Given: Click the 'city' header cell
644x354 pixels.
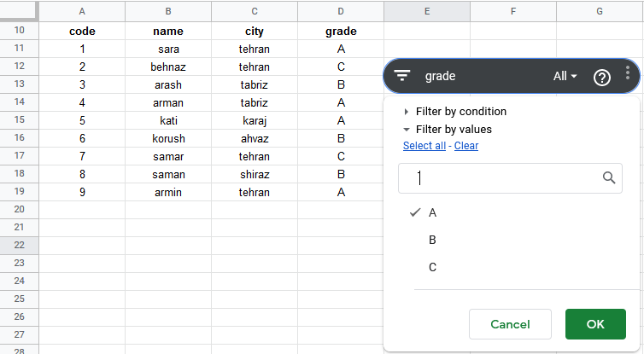Looking at the screenshot, I should pyautogui.click(x=255, y=31).
